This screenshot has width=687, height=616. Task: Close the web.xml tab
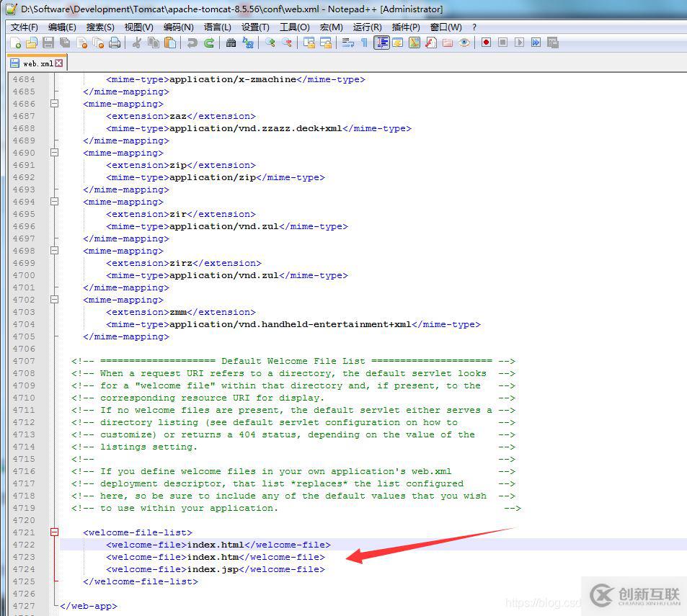point(59,63)
